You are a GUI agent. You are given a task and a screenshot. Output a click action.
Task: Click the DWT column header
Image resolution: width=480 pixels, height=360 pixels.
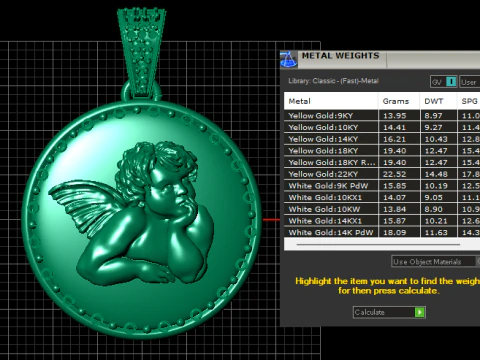pyautogui.click(x=438, y=101)
